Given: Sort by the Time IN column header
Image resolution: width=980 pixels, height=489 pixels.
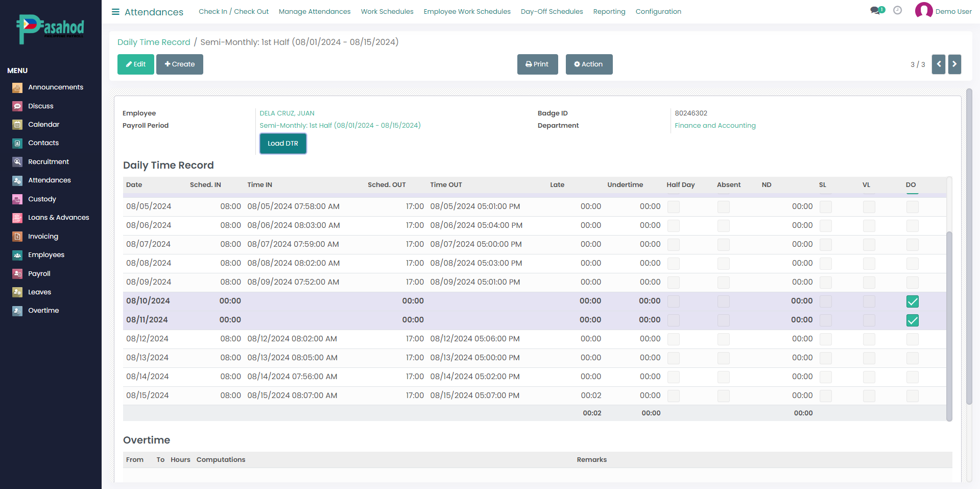Looking at the screenshot, I should coord(259,185).
